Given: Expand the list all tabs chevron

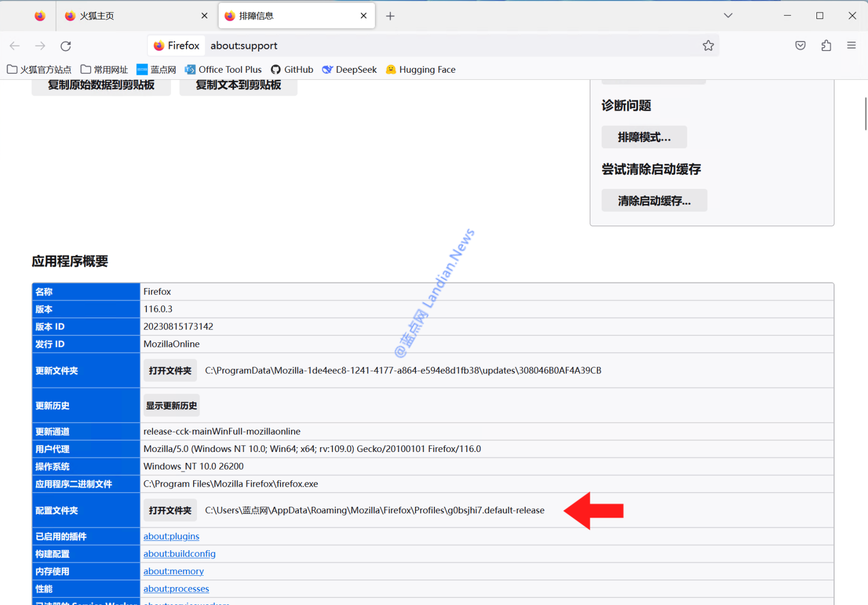Looking at the screenshot, I should coord(728,16).
